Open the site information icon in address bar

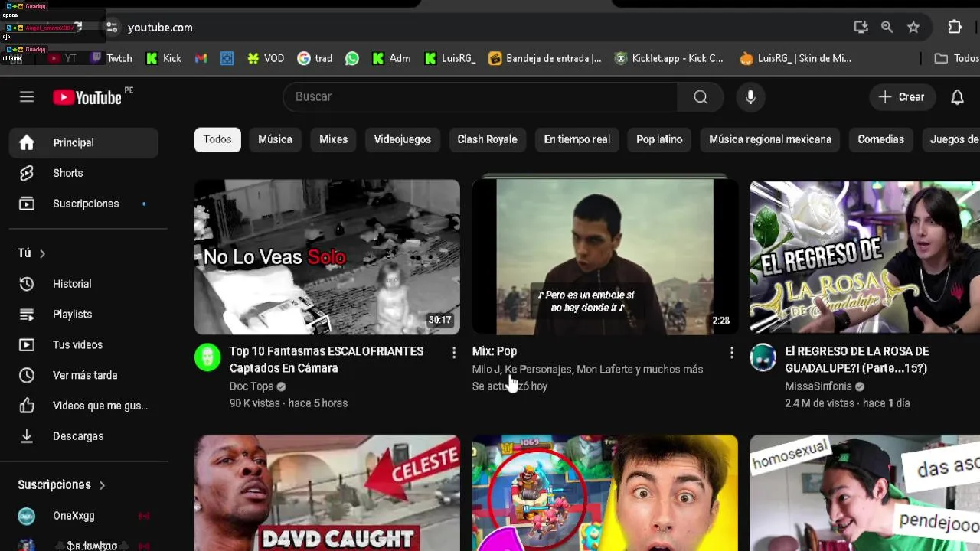coord(112,28)
